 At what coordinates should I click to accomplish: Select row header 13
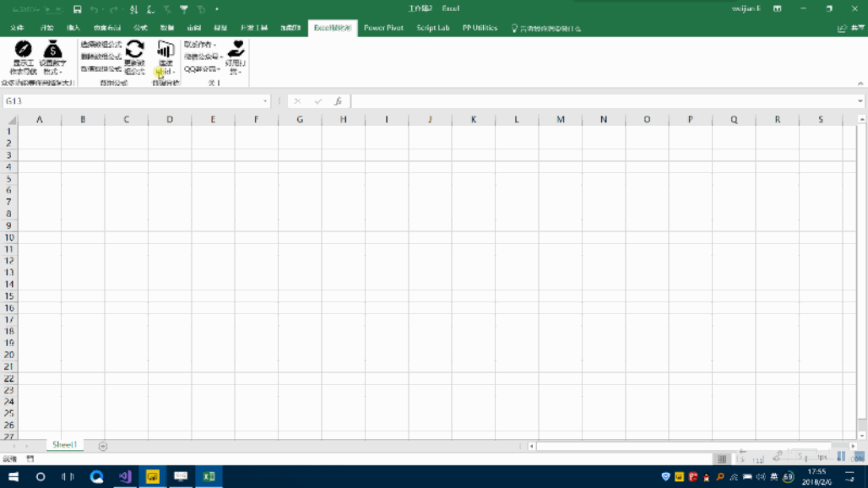(x=8, y=272)
